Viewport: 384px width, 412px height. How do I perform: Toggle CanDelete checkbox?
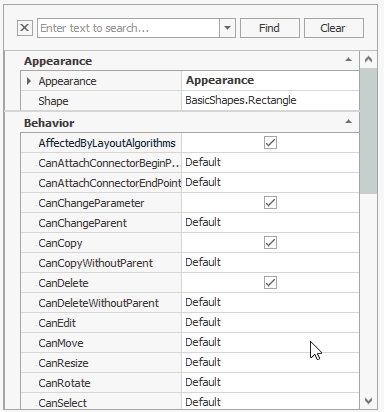point(270,283)
